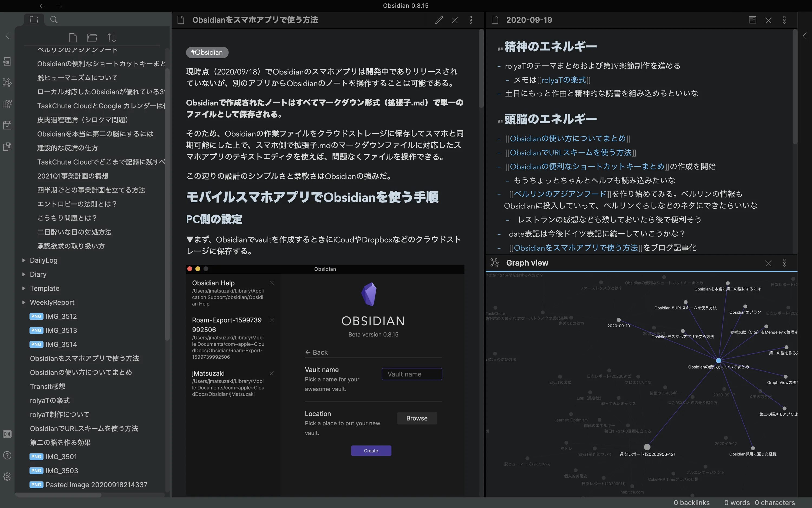Click the 2020-09-19 pane title

(x=529, y=20)
